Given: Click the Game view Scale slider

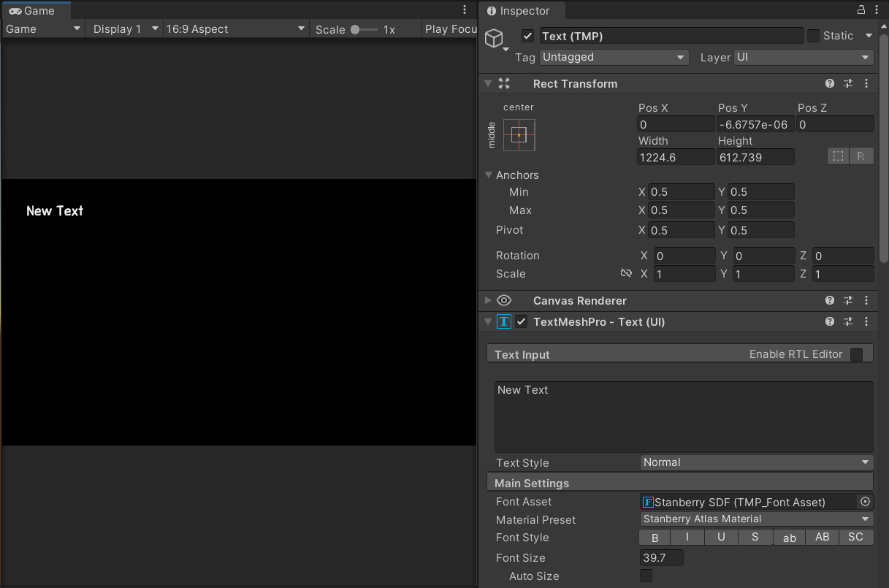Looking at the screenshot, I should [x=363, y=30].
